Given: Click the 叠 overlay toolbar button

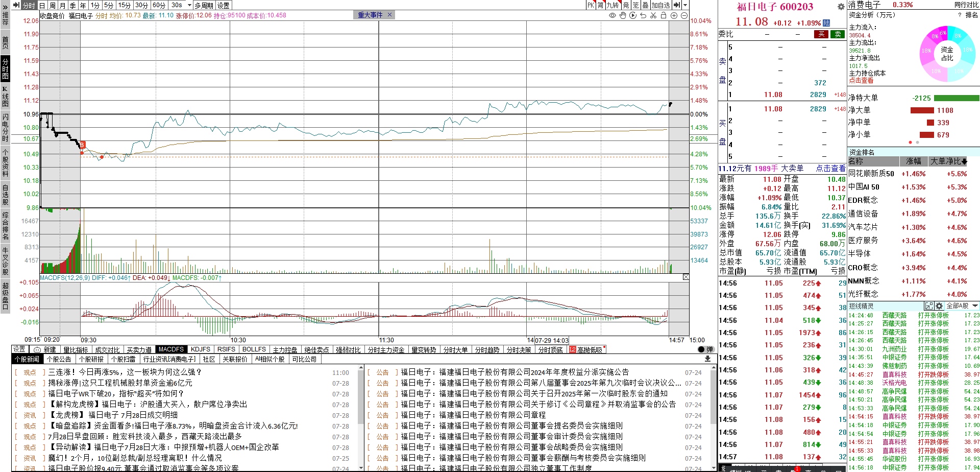Looking at the screenshot, I should click(x=645, y=5).
